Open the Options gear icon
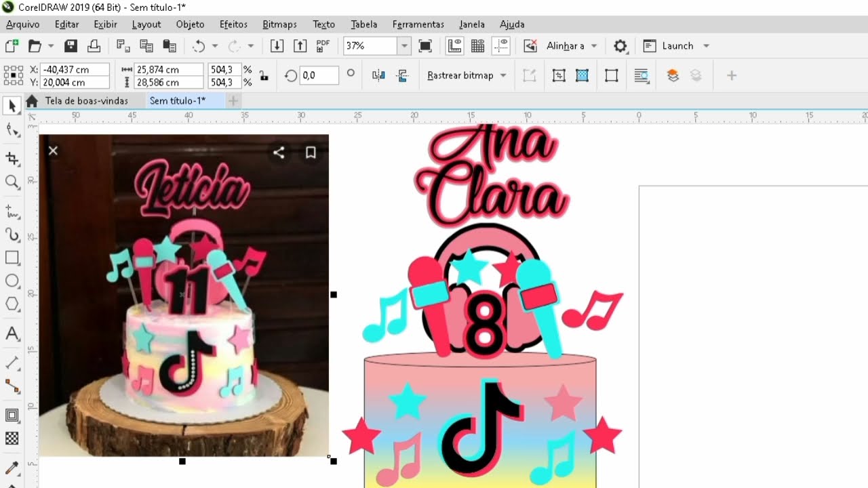Viewport: 868px width, 488px height. coord(620,46)
